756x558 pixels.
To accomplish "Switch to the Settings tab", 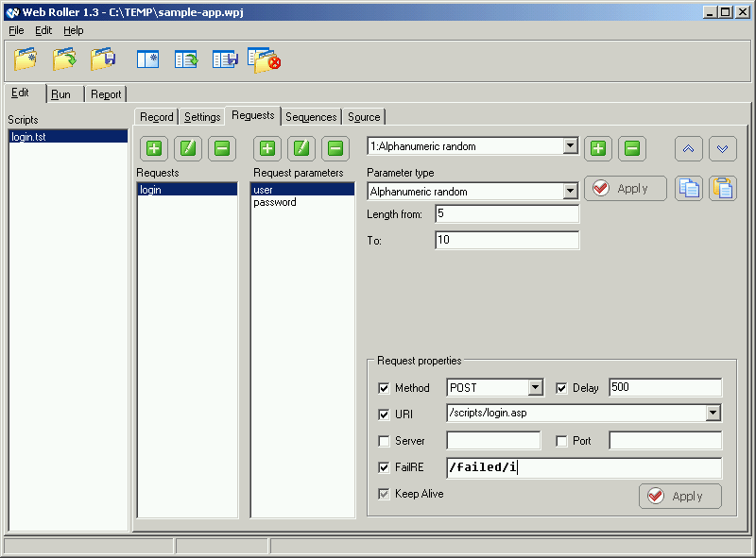I will (202, 117).
